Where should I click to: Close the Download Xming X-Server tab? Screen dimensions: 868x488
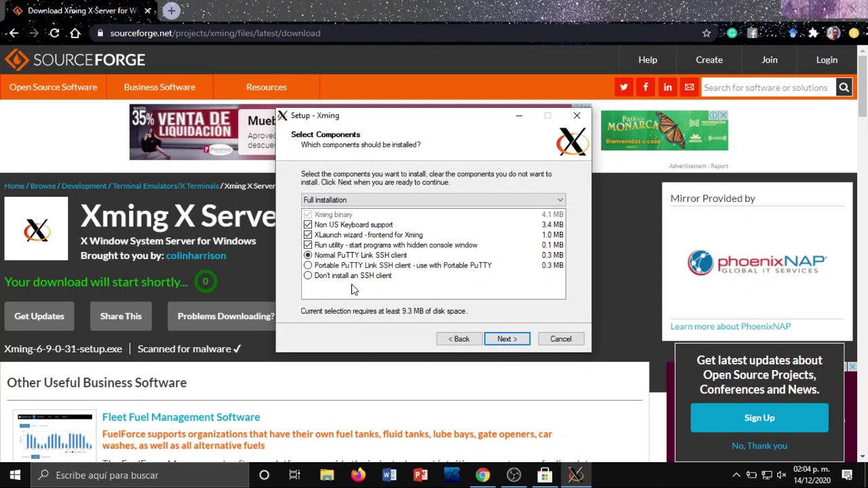(147, 10)
